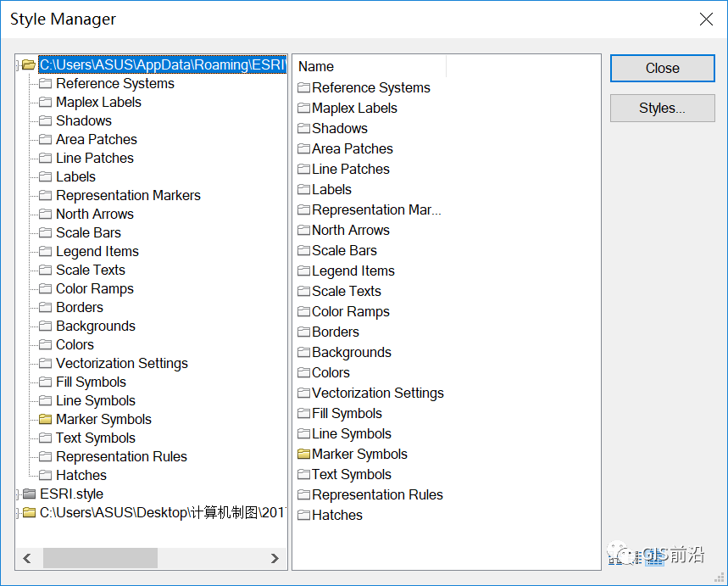This screenshot has height=586, width=728.
Task: Select Line Symbols in the left tree
Action: (x=95, y=400)
